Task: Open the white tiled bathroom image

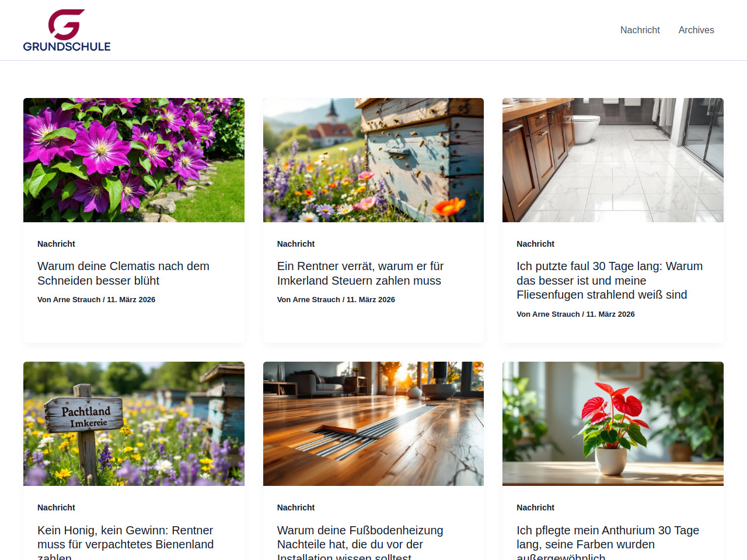Action: point(613,160)
